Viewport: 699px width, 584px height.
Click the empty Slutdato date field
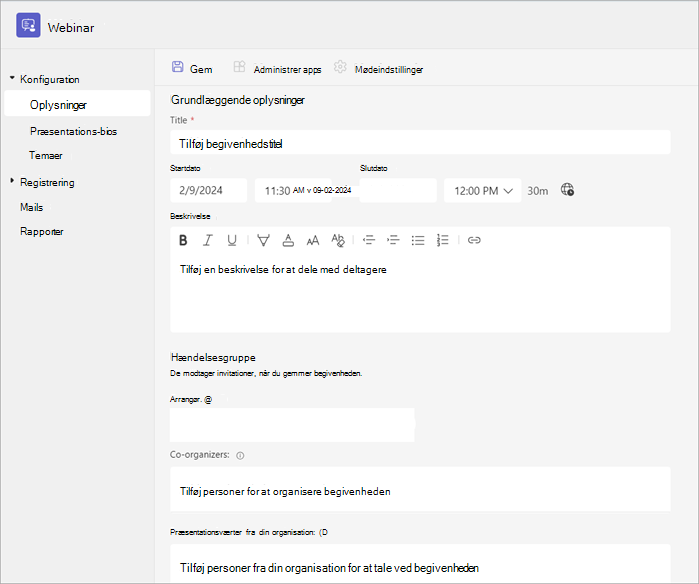pos(398,191)
